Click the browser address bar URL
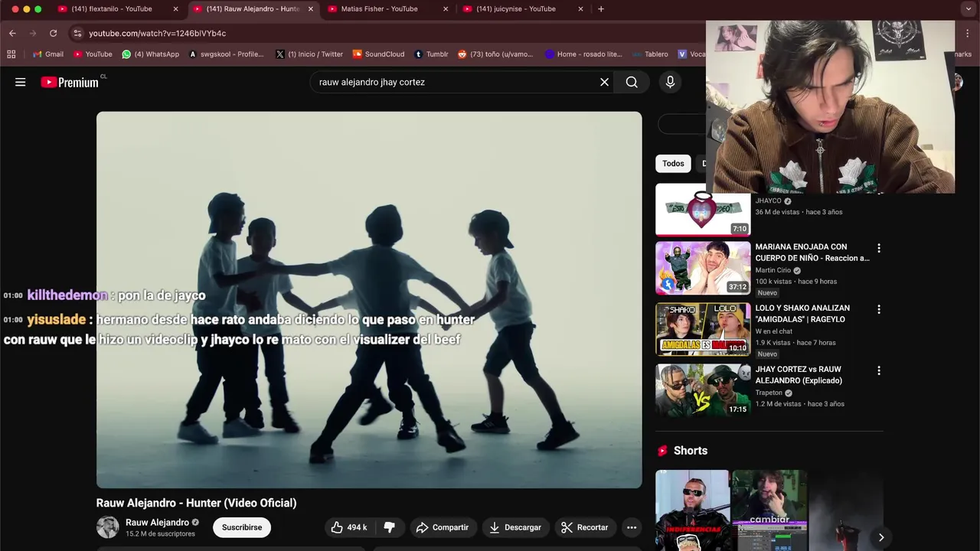Screen dimensions: 980x551 point(157,33)
